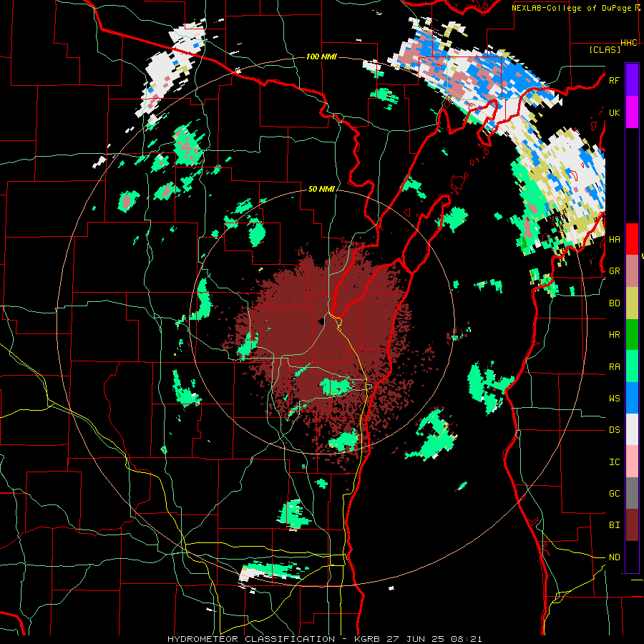This screenshot has width=644, height=644.
Task: Click the blue WS legend swatch
Action: [632, 398]
